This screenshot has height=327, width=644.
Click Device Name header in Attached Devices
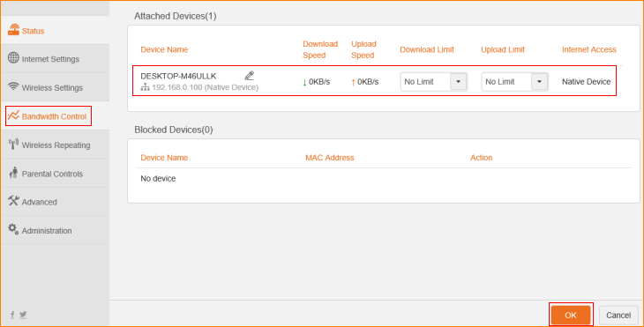164,49
